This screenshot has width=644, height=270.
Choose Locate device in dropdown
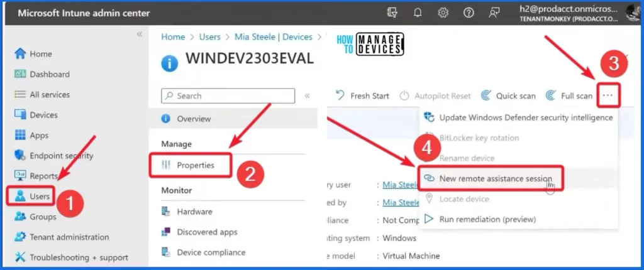[518, 199]
